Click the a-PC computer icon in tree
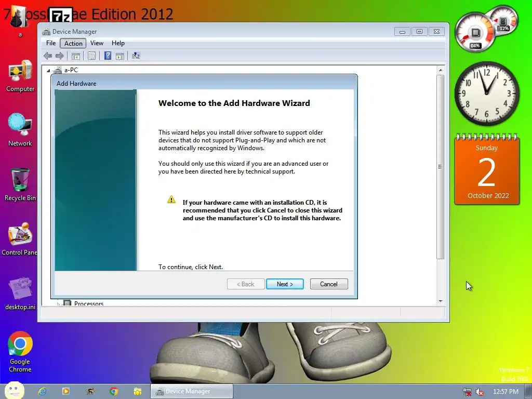 [x=58, y=70]
